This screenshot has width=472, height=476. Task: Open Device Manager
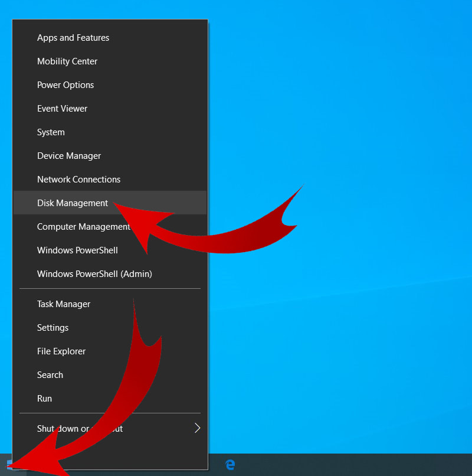(69, 155)
